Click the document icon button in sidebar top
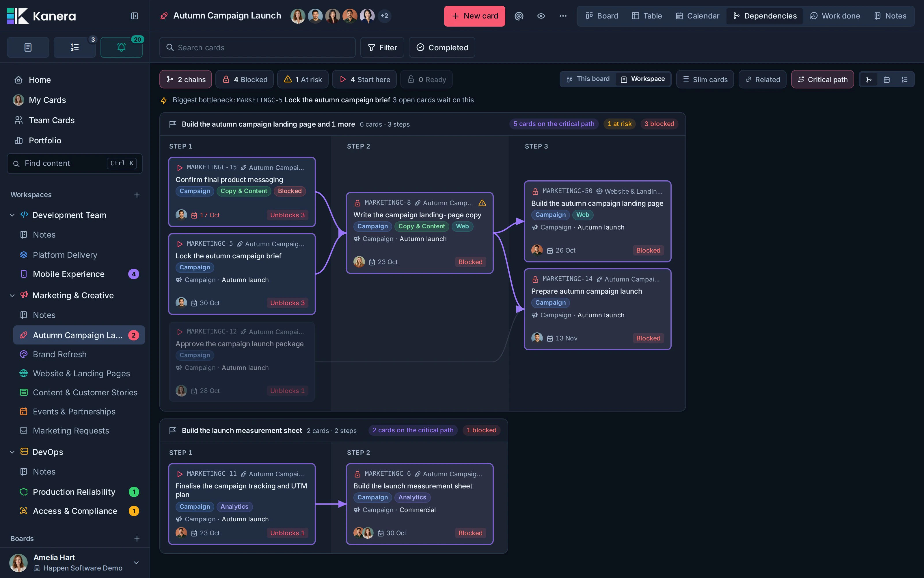This screenshot has height=578, width=924. (28, 47)
